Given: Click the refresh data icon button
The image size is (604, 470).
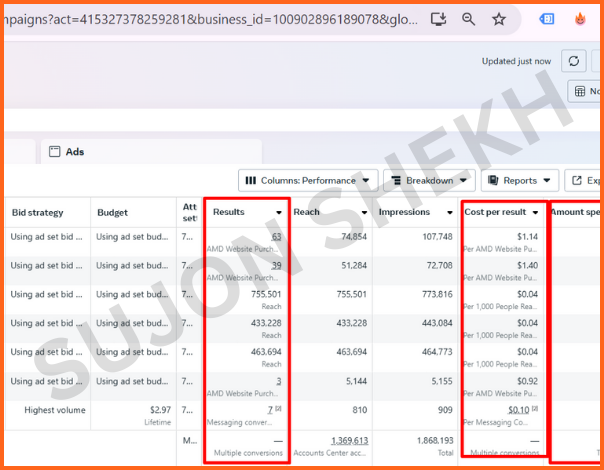Looking at the screenshot, I should (573, 61).
